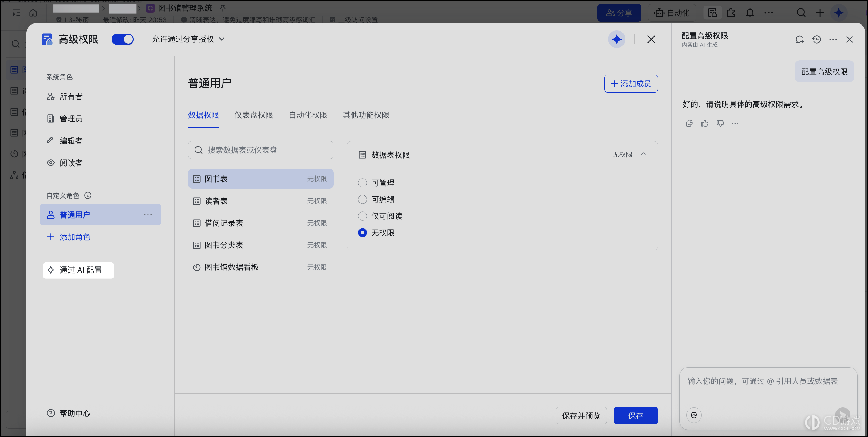Copy the AI response
The width and height of the screenshot is (868, 437).
689,123
